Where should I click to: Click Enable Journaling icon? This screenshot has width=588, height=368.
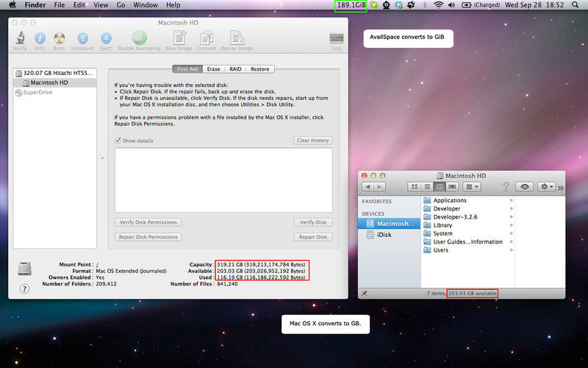(139, 38)
